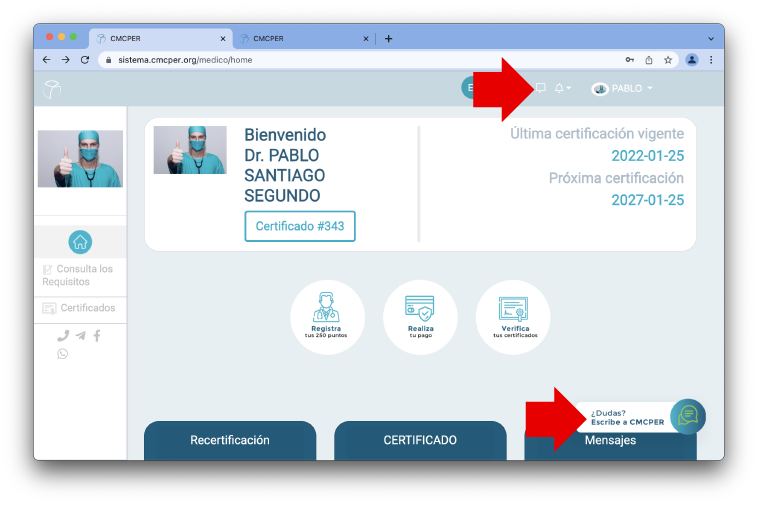759x505 pixels.
Task: Click the Certificado #343 button
Action: 300,226
